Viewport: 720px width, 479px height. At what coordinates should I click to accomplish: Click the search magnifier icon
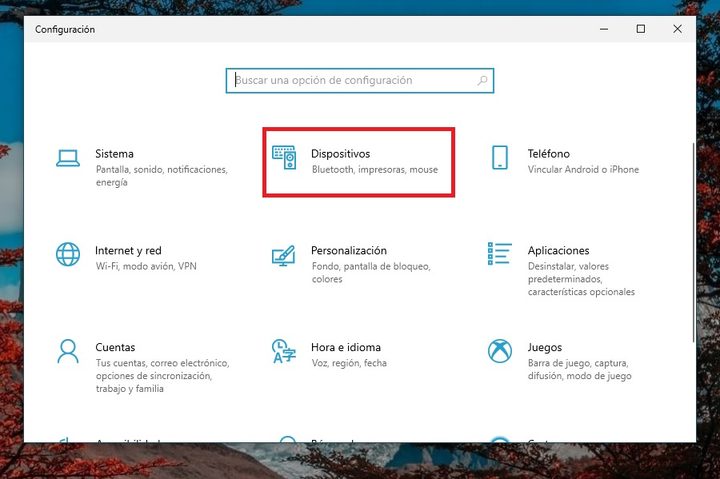482,80
